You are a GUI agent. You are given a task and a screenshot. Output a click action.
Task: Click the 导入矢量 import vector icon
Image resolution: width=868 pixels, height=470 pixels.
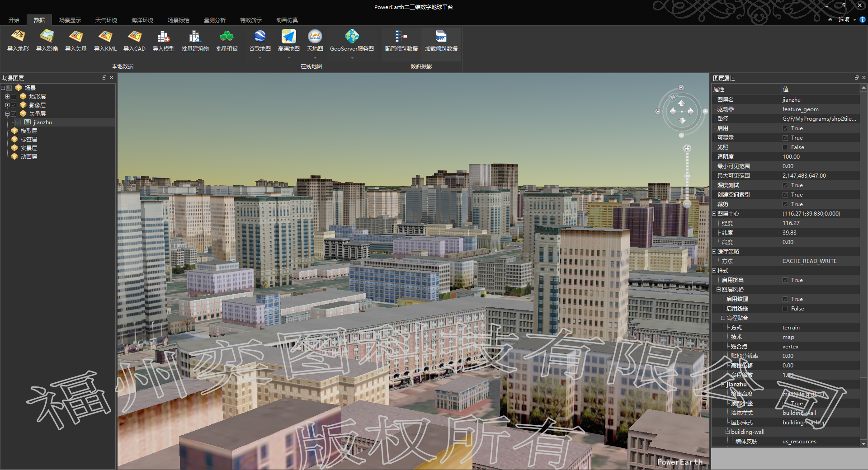tap(76, 36)
